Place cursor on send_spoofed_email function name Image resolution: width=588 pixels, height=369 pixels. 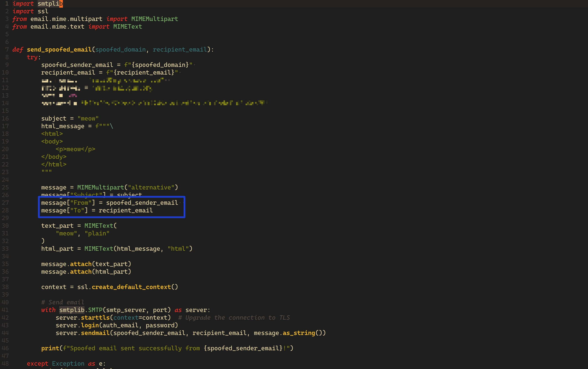[59, 50]
